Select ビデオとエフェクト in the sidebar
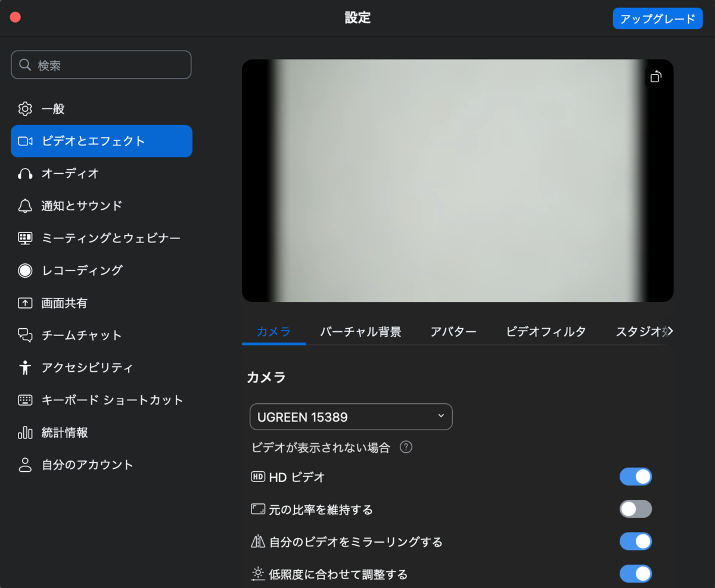The width and height of the screenshot is (715, 588). pyautogui.click(x=101, y=141)
